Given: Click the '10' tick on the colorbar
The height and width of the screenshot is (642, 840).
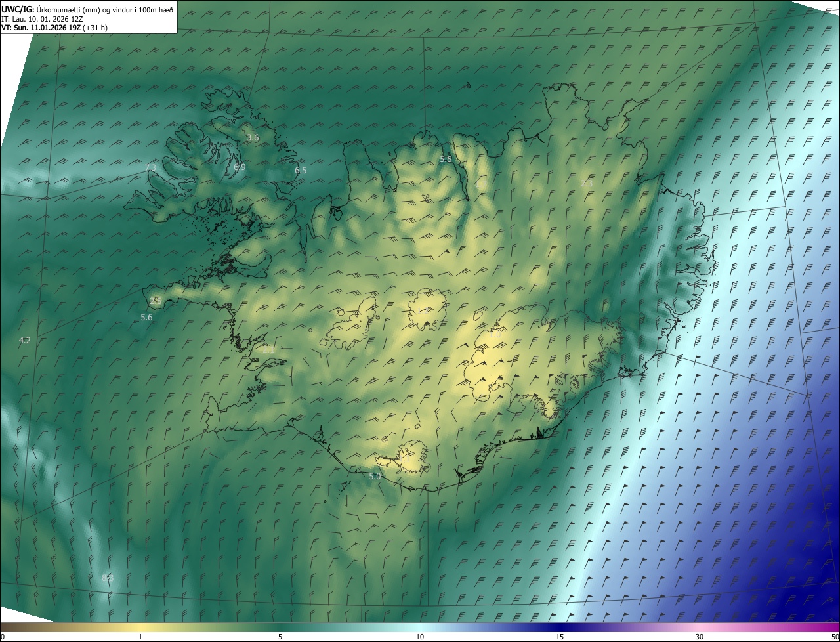Looking at the screenshot, I should (x=420, y=637).
